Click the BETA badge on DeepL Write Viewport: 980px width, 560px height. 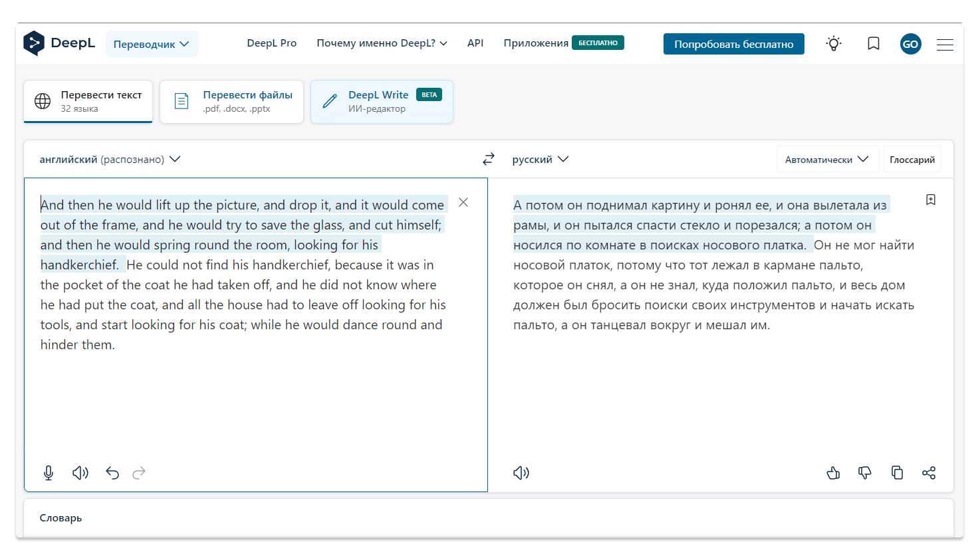pyautogui.click(x=429, y=94)
